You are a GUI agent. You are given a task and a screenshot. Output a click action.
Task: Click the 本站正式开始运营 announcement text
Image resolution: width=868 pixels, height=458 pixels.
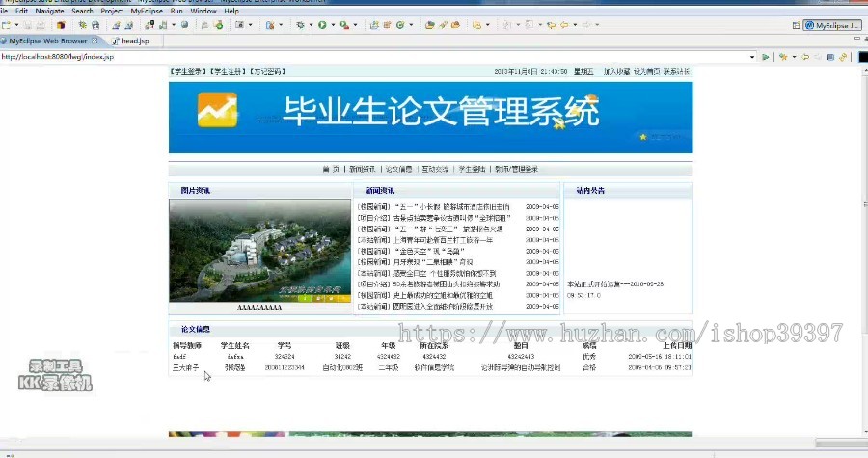pyautogui.click(x=614, y=289)
